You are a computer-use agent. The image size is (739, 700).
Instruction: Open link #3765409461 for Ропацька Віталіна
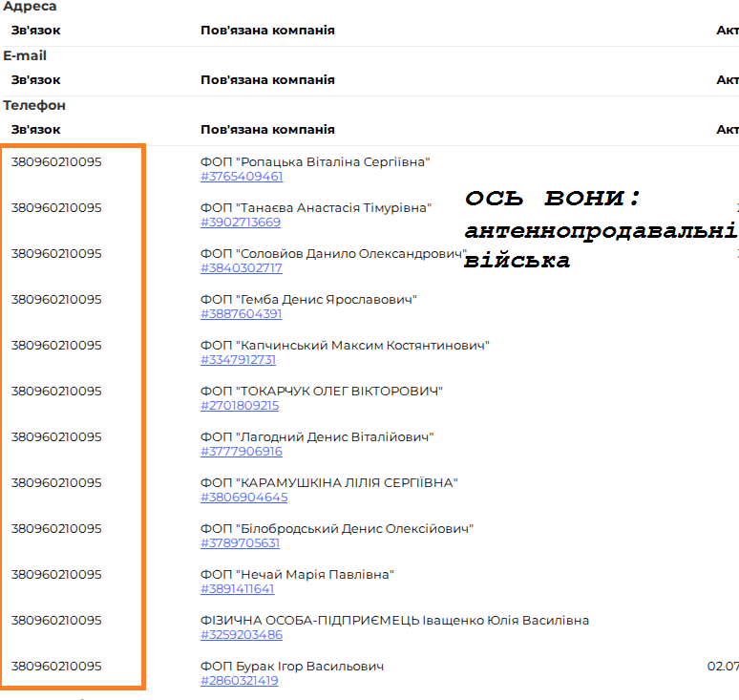(242, 177)
